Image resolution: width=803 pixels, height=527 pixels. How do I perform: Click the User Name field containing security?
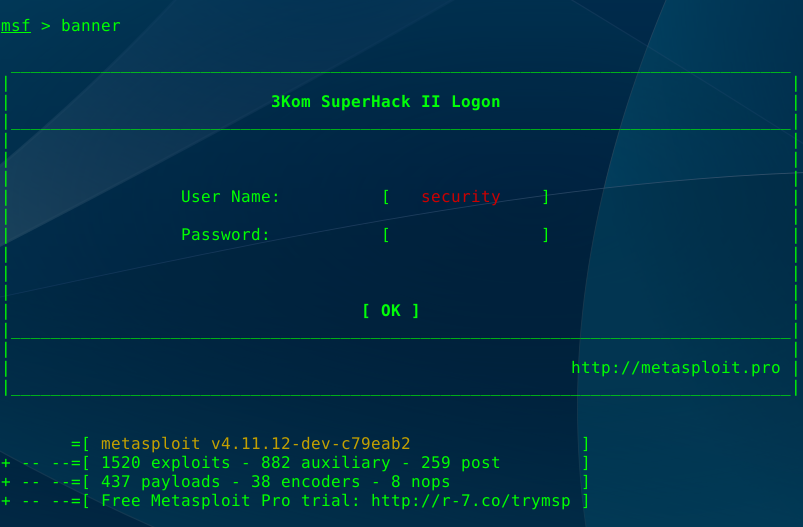coord(466,197)
